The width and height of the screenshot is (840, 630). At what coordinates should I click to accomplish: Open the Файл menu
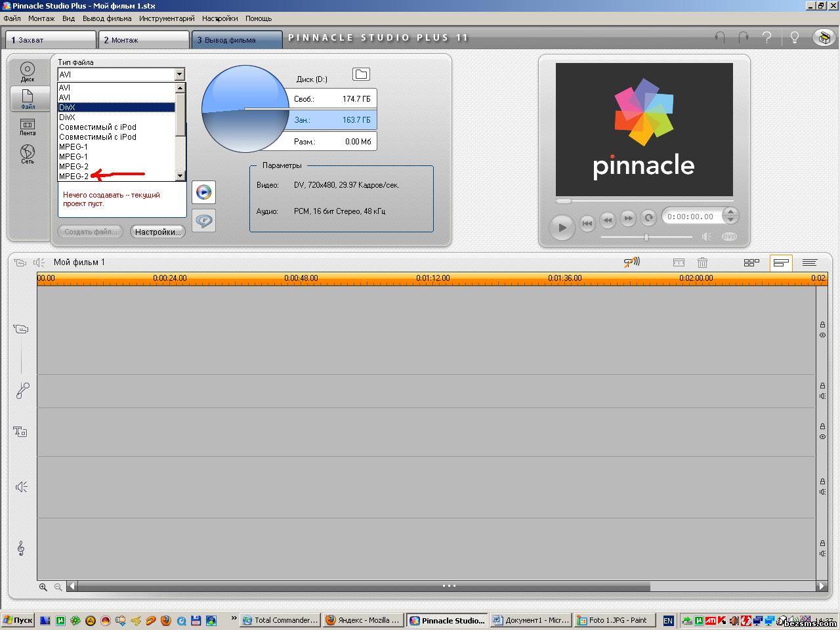click(12, 18)
